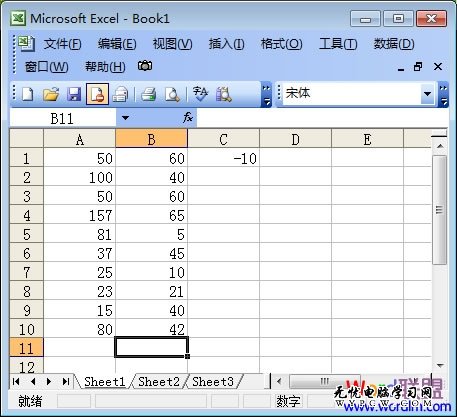Open a file with the folder icon
457x417 pixels.
(51, 94)
